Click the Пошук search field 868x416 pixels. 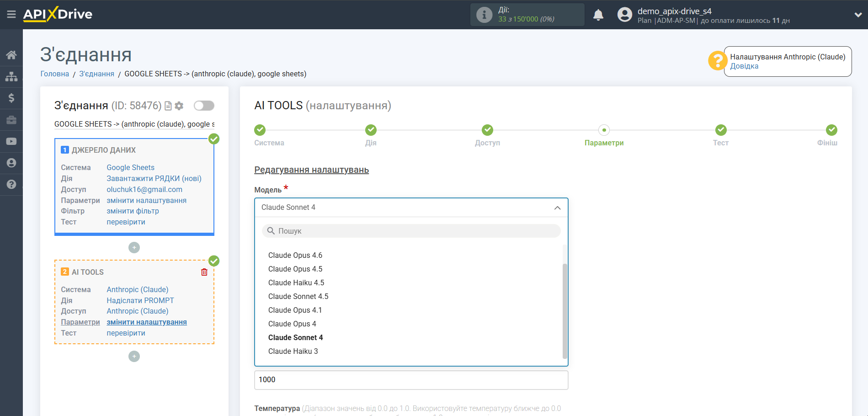(x=411, y=231)
